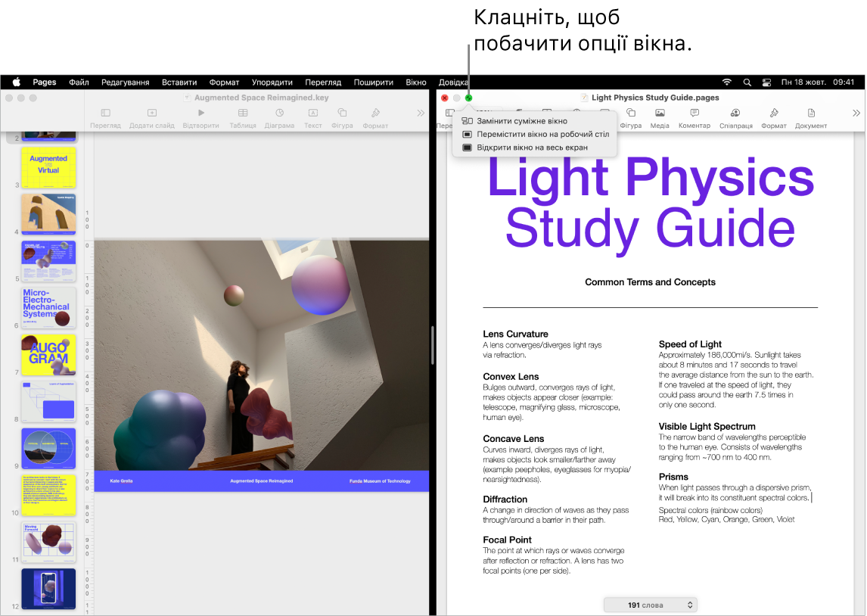Expand the 191 слова word count popup

pos(650,605)
